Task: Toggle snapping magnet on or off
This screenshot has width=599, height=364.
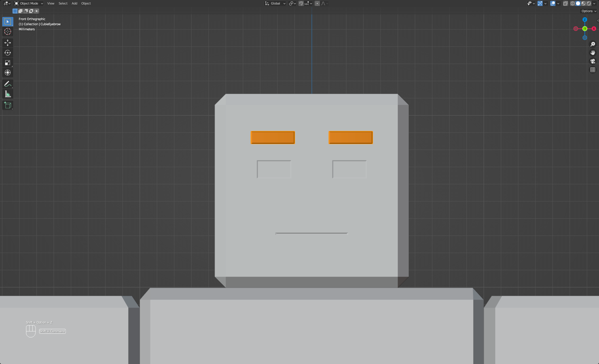Action: [301, 3]
